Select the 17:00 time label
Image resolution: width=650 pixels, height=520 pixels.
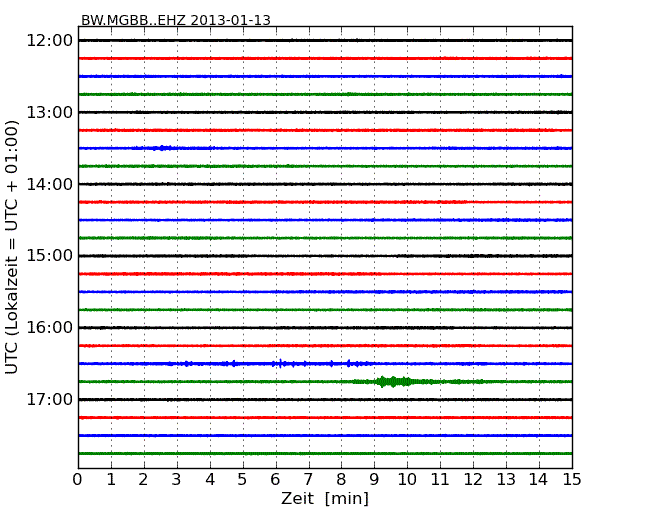[x=50, y=399]
